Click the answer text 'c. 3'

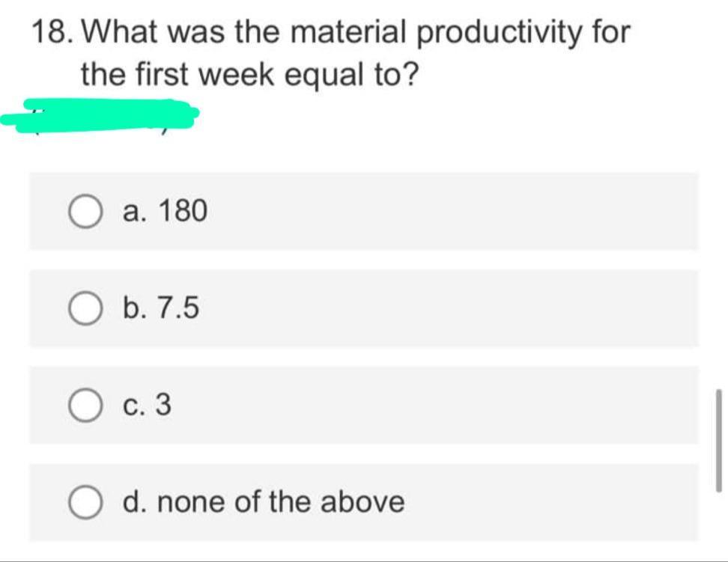tap(148, 406)
